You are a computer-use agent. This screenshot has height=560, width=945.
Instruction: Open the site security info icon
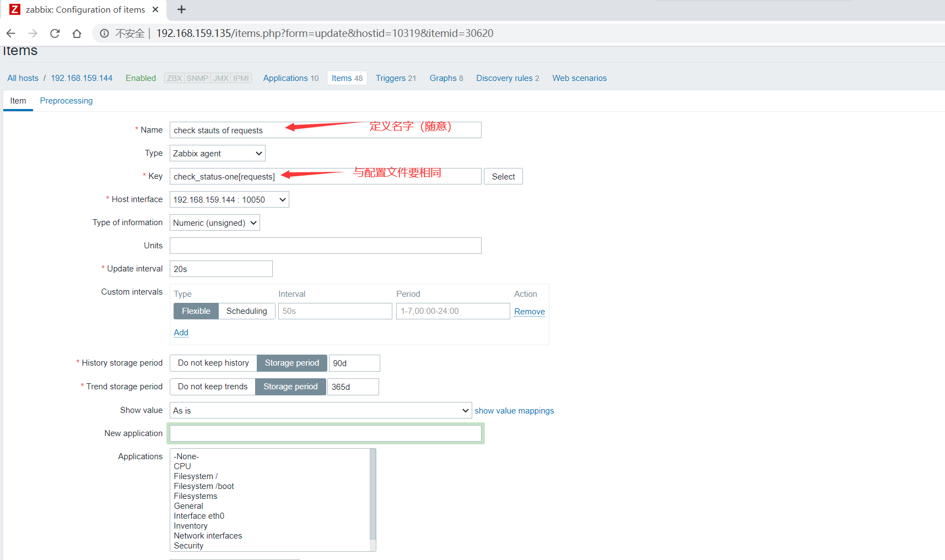click(104, 34)
